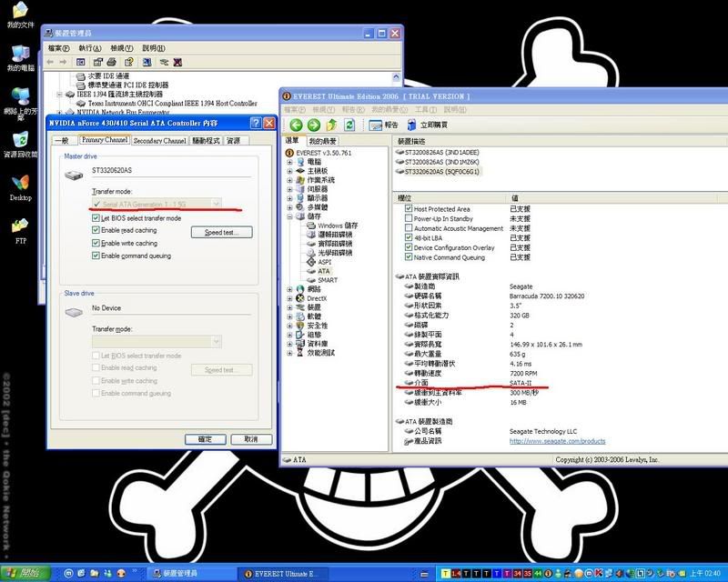Switch to Primary Channel tab
The height and width of the screenshot is (582, 728).
click(x=105, y=140)
